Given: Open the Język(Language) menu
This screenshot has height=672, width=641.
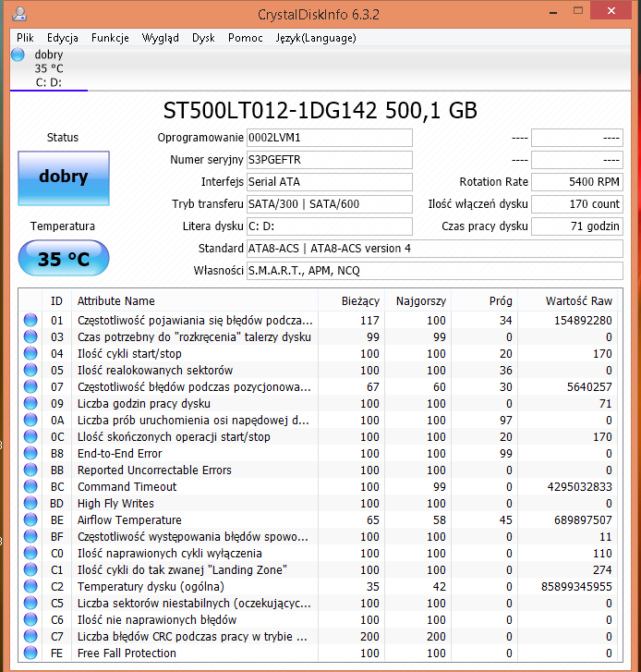Looking at the screenshot, I should tap(316, 38).
